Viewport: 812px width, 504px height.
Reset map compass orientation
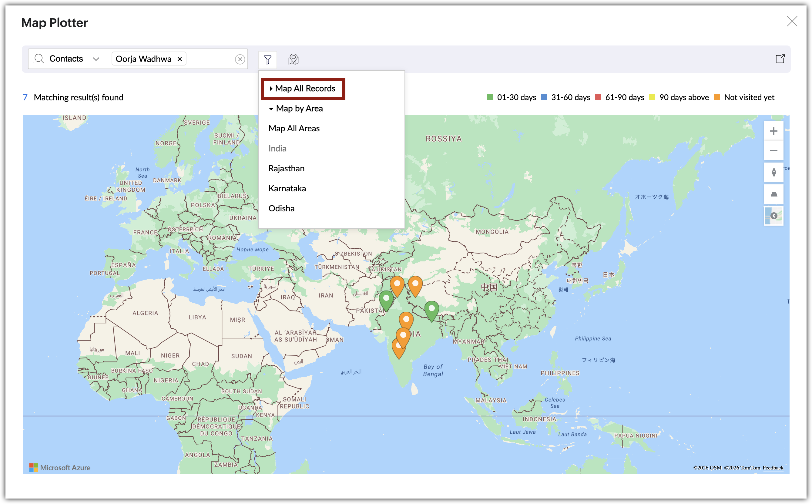(x=773, y=172)
